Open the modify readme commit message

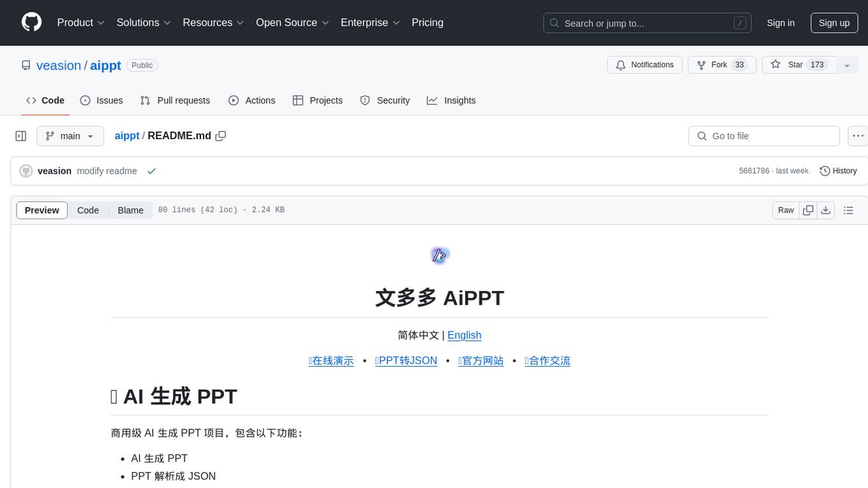[x=107, y=171]
